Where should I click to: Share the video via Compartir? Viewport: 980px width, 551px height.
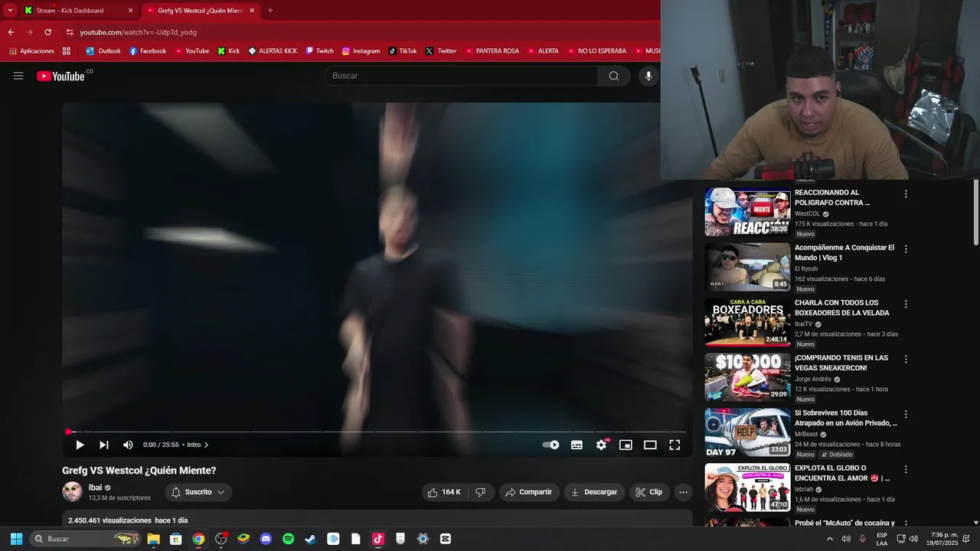coord(529,492)
